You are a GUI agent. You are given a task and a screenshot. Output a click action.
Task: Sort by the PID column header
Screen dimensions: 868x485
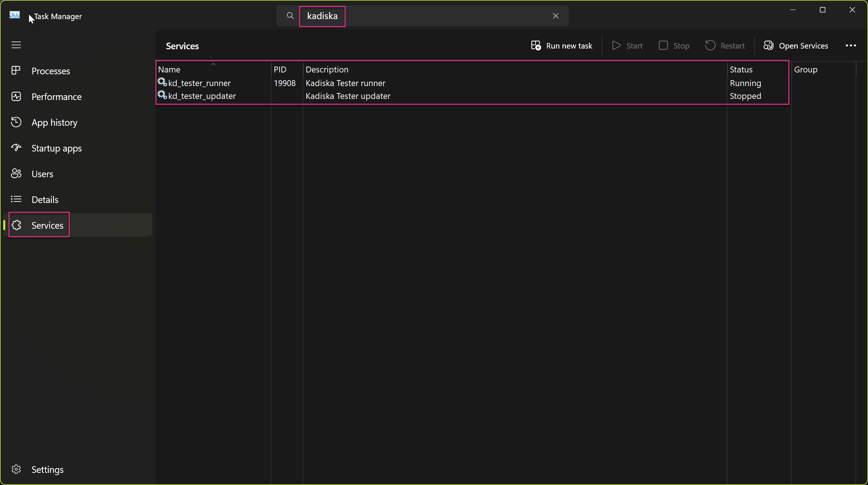287,69
